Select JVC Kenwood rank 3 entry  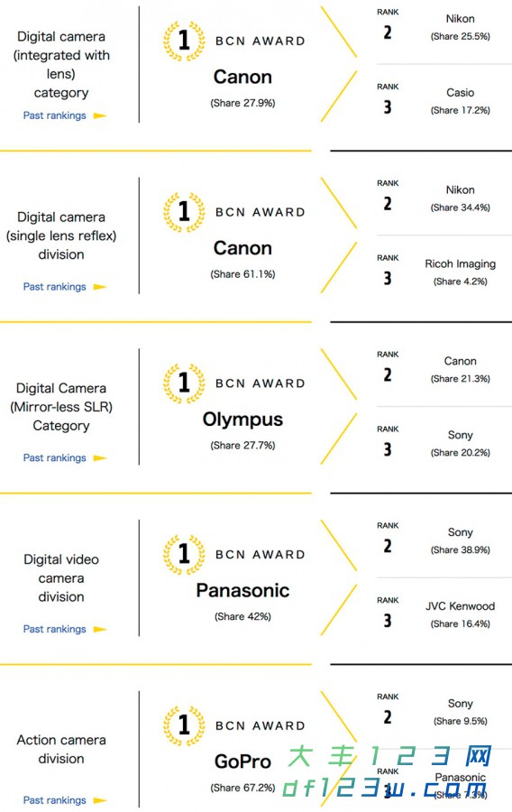pos(461,614)
